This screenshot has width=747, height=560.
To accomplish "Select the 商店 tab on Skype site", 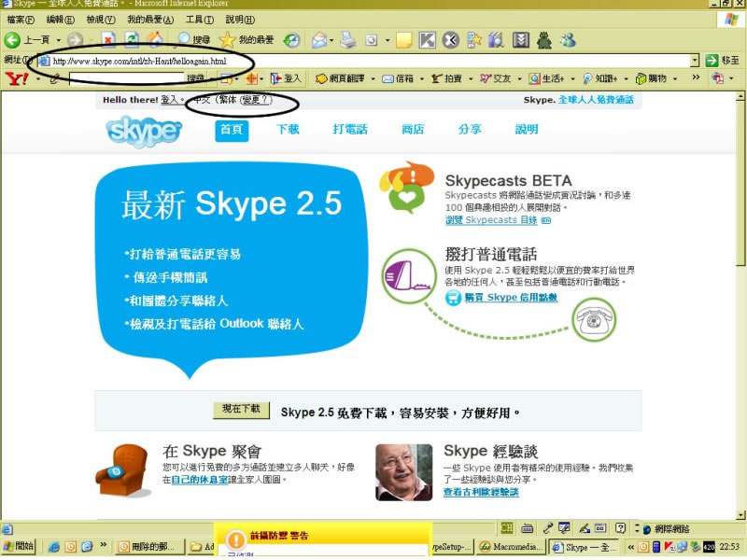I will click(x=413, y=130).
